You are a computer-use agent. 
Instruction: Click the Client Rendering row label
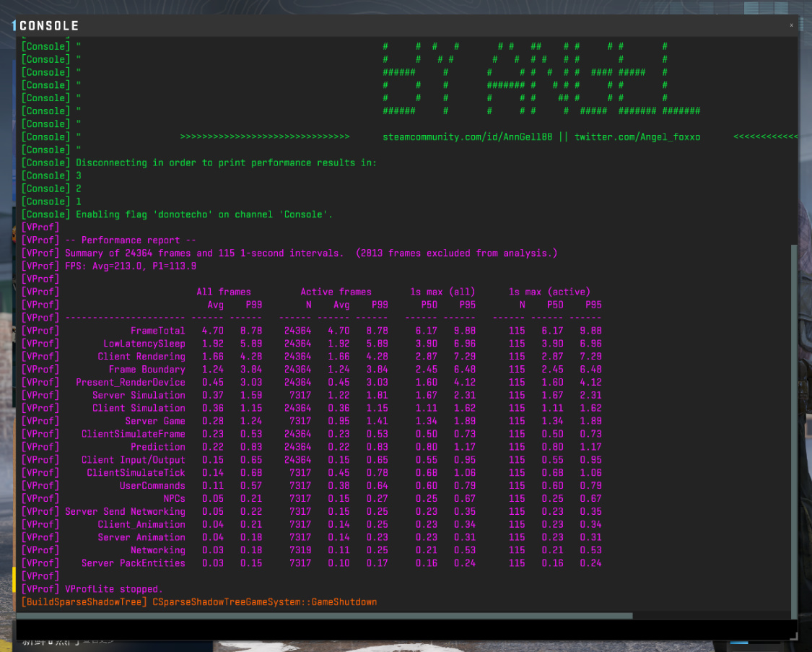pos(141,356)
